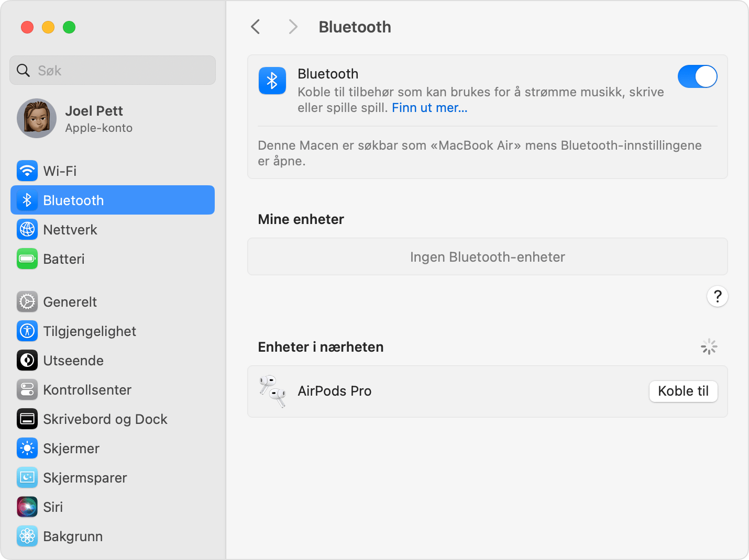Select Nettverk in the sidebar
Screen dimensions: 749x560
pyautogui.click(x=113, y=229)
